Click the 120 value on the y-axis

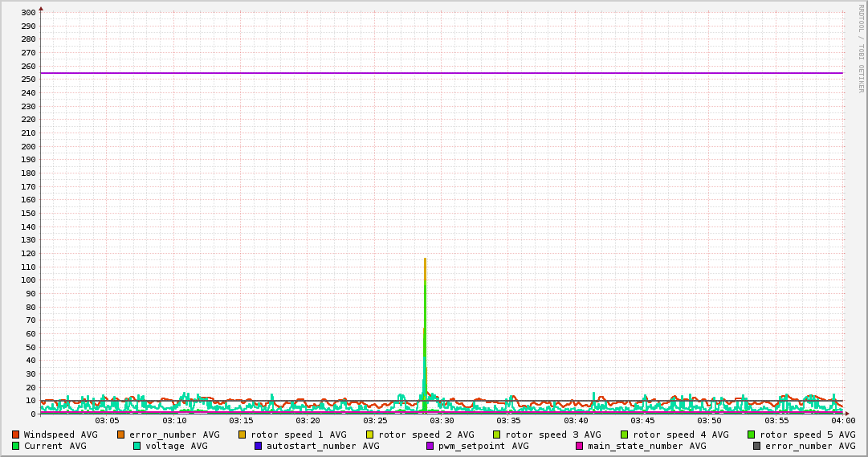point(28,253)
